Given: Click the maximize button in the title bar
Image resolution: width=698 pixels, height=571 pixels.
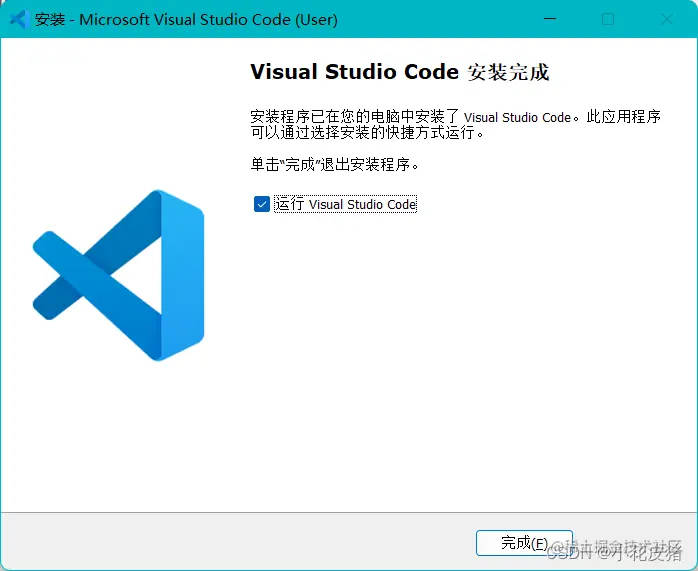Looking at the screenshot, I should pyautogui.click(x=608, y=19).
